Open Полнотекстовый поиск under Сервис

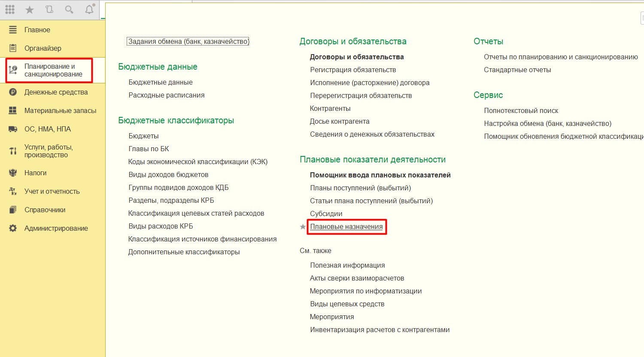[x=521, y=110]
